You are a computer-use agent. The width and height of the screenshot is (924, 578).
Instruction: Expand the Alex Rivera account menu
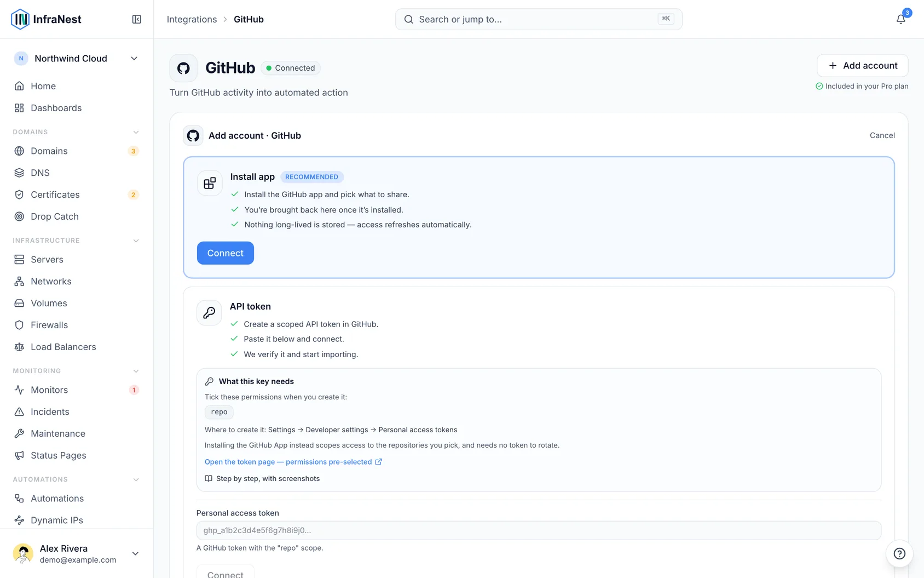coord(135,553)
